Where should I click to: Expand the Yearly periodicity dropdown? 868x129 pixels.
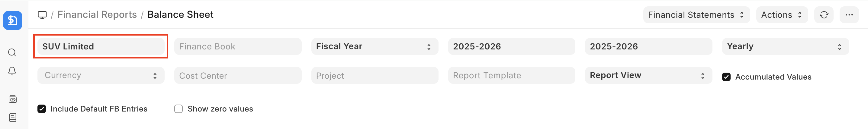[x=785, y=46]
